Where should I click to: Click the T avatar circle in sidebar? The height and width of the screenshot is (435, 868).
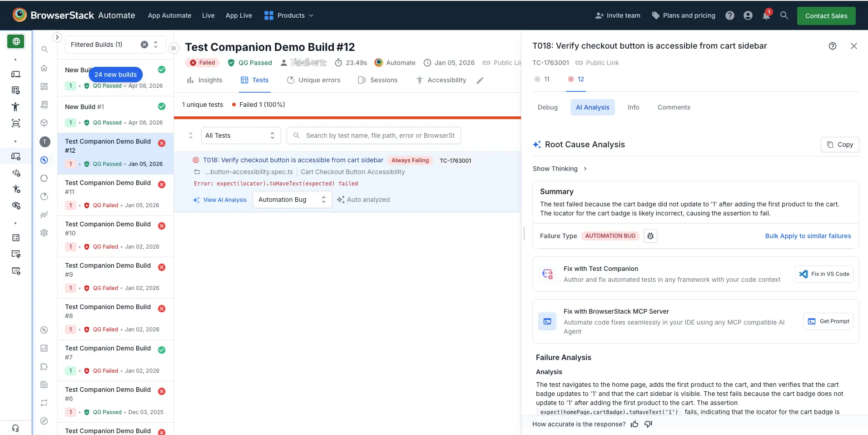tap(45, 142)
